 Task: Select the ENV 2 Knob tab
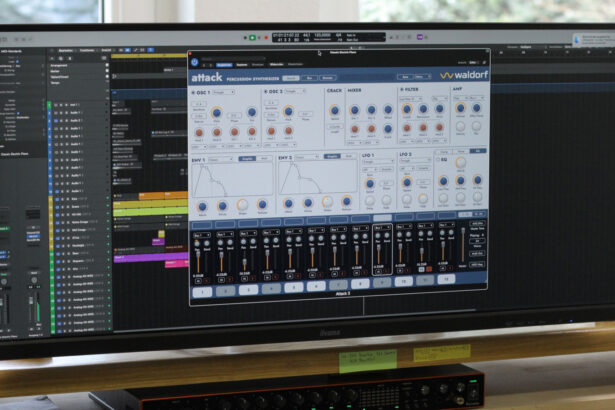coord(348,156)
